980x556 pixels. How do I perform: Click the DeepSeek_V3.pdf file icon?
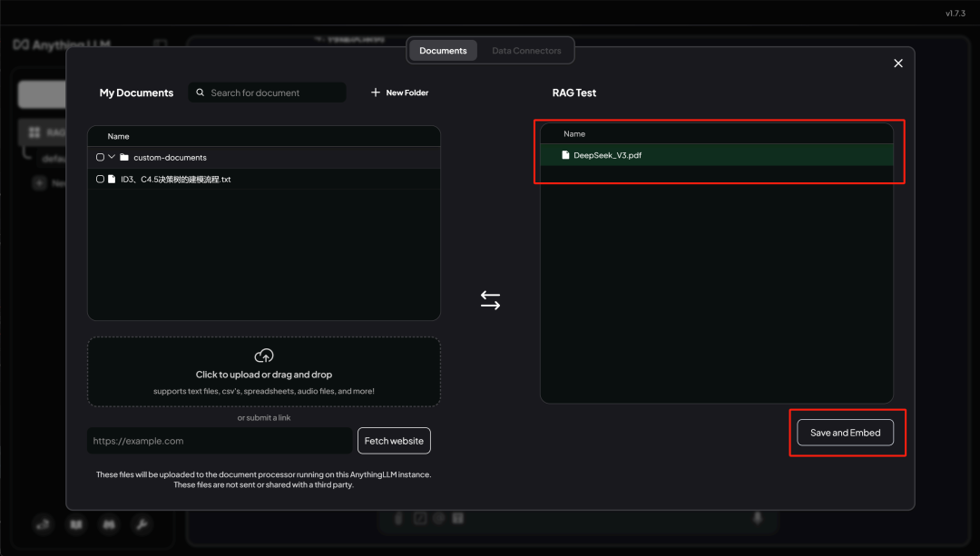coord(565,155)
